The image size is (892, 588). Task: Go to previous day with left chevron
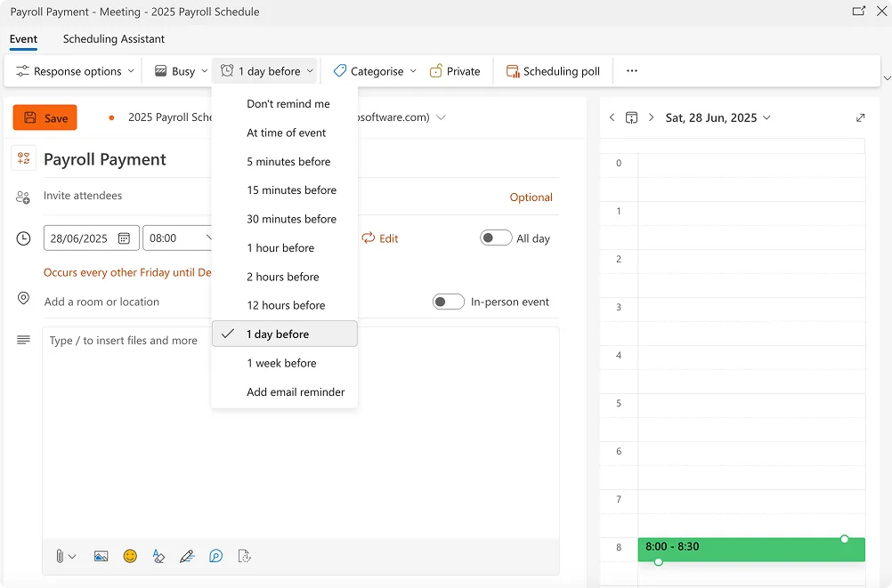click(612, 117)
